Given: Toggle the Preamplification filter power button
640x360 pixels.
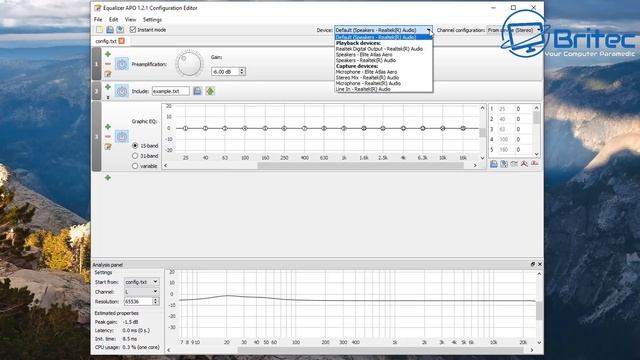Looking at the screenshot, I should tap(122, 64).
